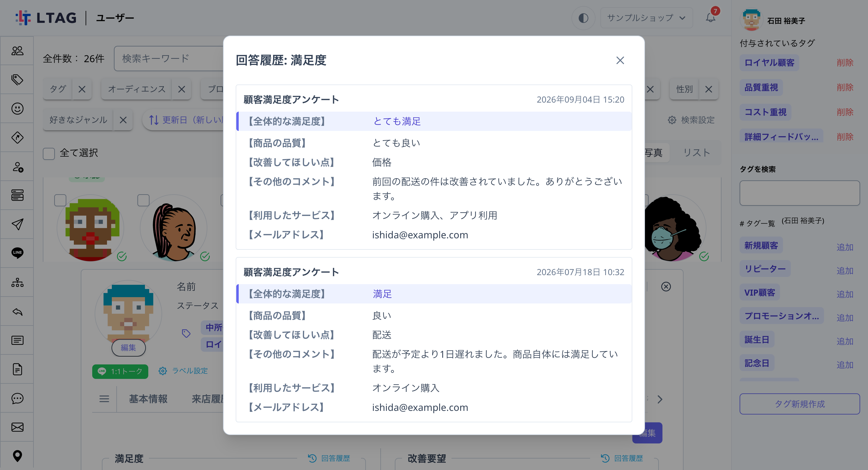Delete the ロイヤル顧客 tag
The image size is (868, 470).
tap(845, 63)
